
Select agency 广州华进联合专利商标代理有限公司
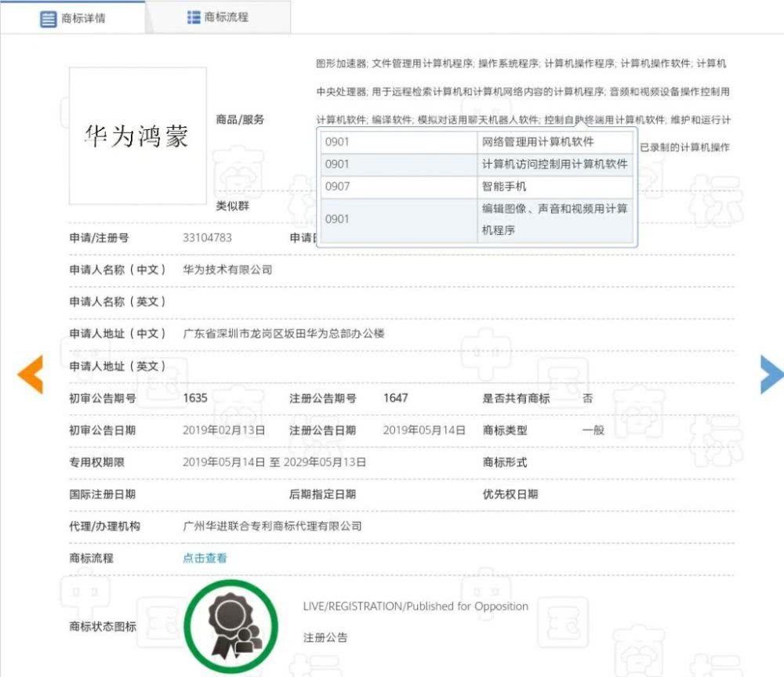click(x=272, y=526)
